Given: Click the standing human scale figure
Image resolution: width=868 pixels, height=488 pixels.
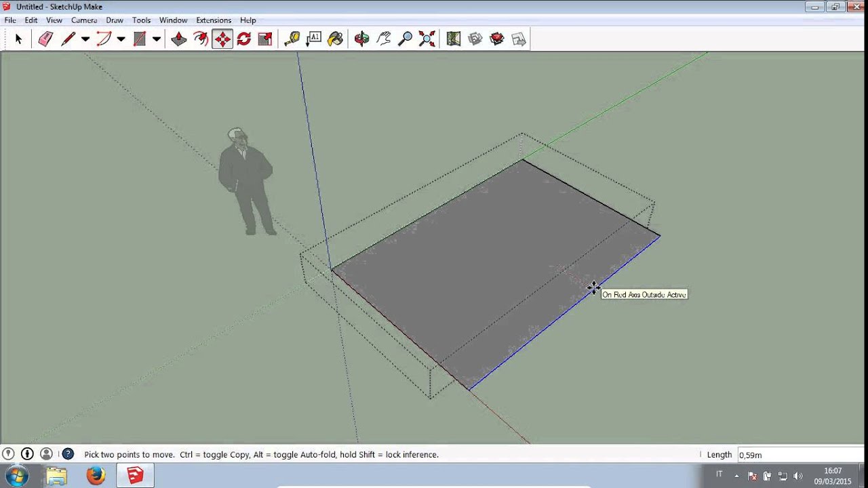Looking at the screenshot, I should click(246, 182).
